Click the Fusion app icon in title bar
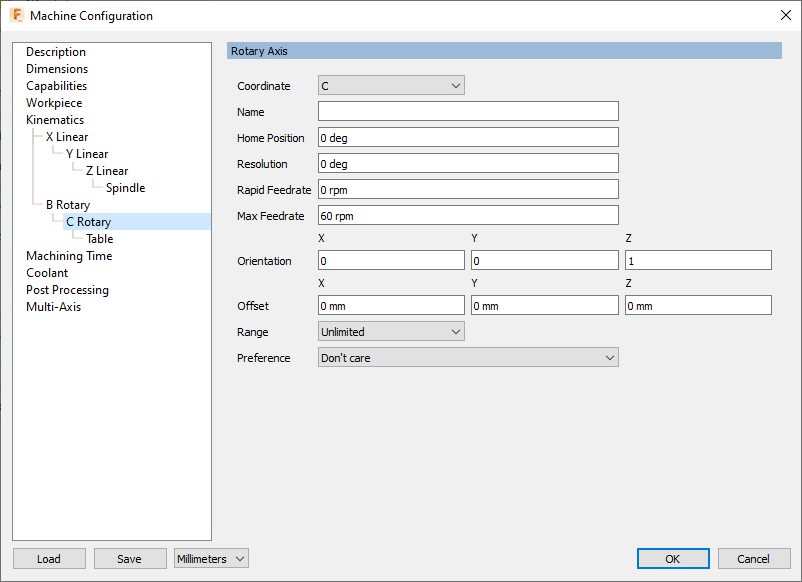This screenshot has width=802, height=582. [x=16, y=15]
